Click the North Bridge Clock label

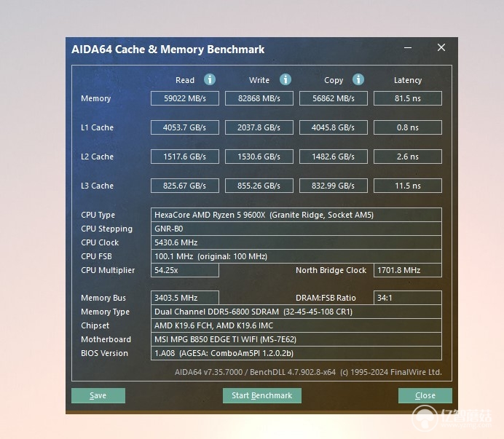click(331, 270)
